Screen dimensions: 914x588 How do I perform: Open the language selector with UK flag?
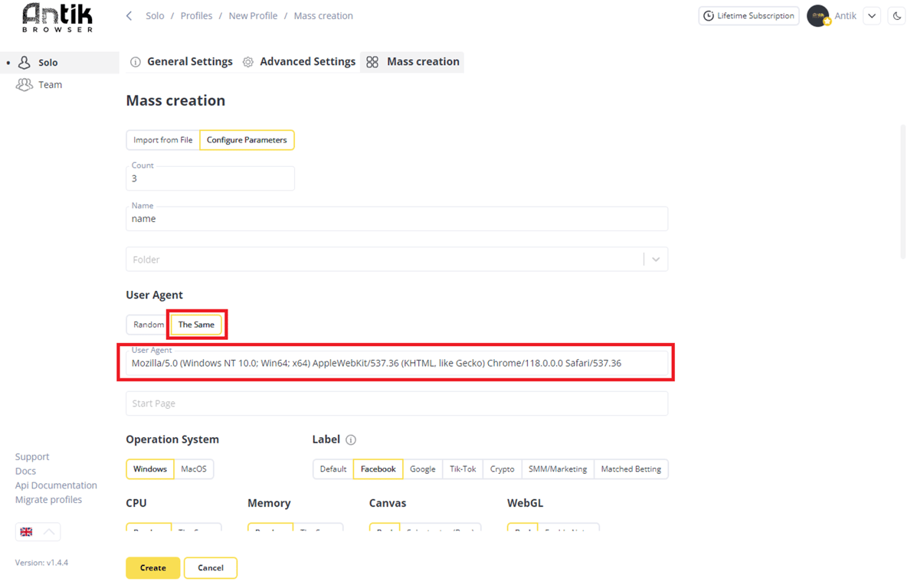point(38,531)
